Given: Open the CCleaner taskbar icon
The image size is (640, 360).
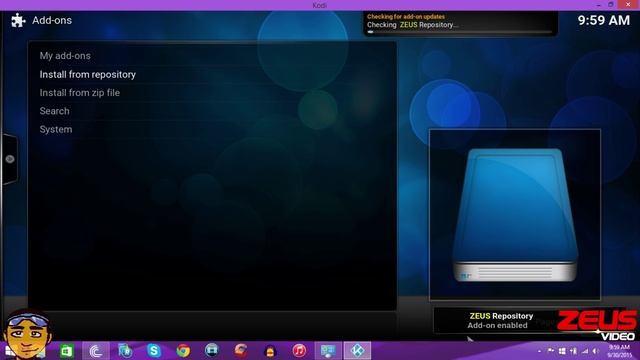Looking at the screenshot, I should [x=241, y=351].
